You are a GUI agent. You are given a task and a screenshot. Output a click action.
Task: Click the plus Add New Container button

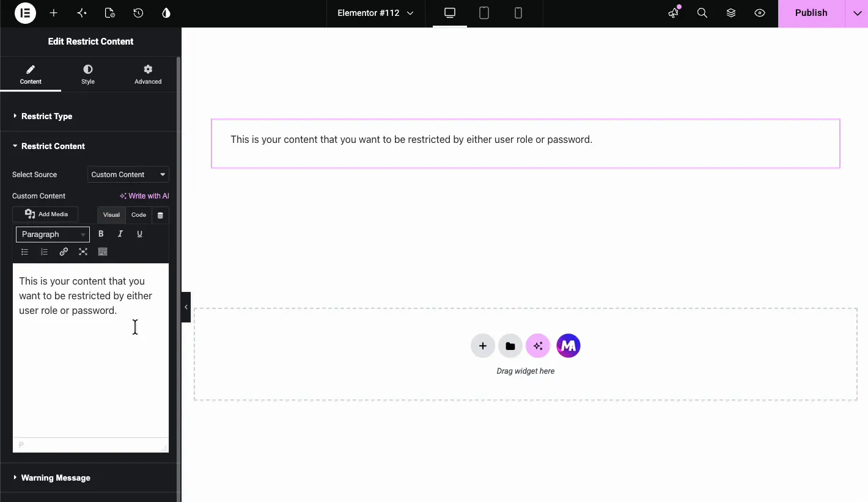482,346
